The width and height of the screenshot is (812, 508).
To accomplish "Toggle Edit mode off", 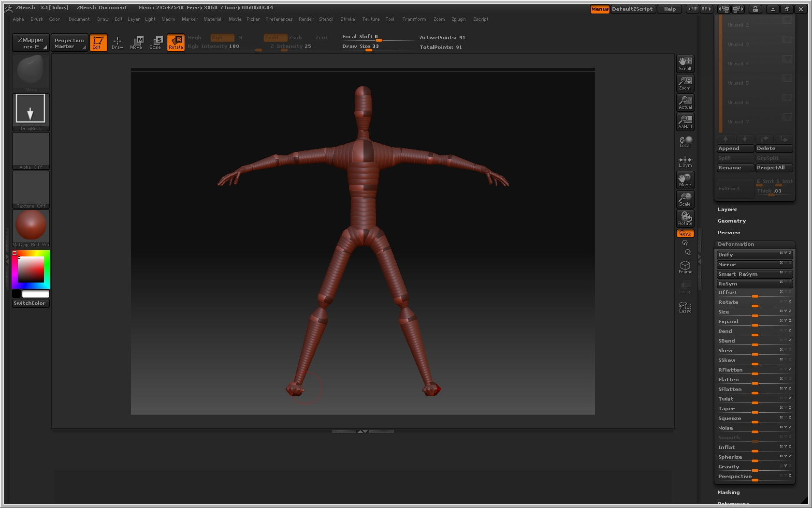I will pyautogui.click(x=98, y=43).
